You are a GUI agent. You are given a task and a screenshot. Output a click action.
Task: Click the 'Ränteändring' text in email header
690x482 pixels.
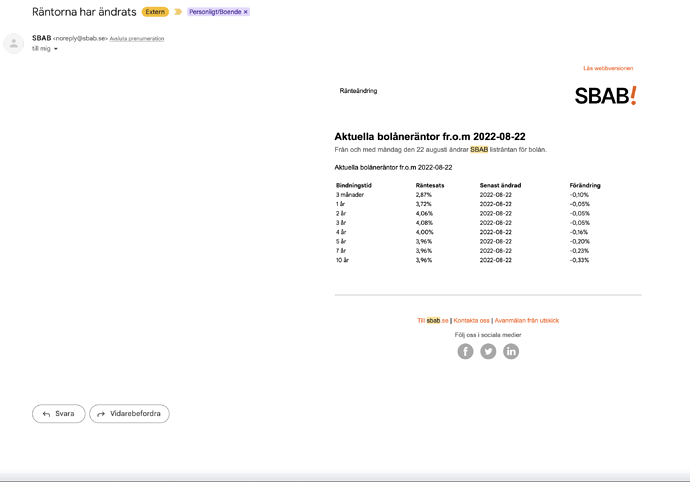point(358,91)
